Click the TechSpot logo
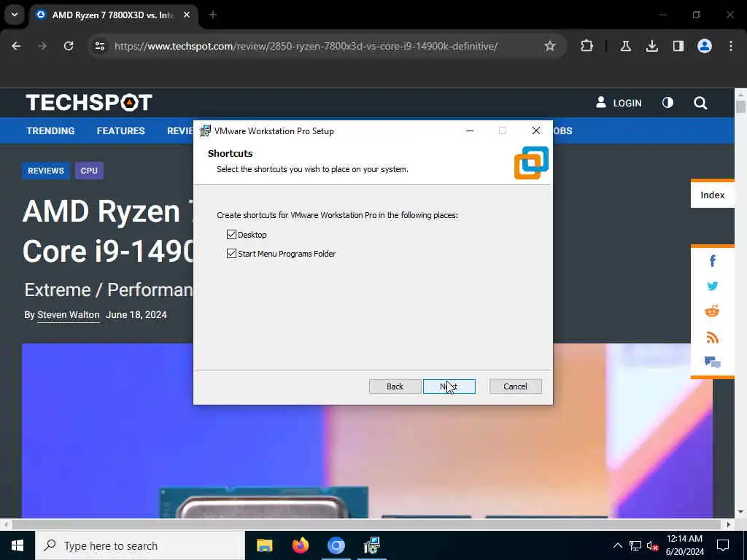This screenshot has width=747, height=560. click(x=89, y=102)
